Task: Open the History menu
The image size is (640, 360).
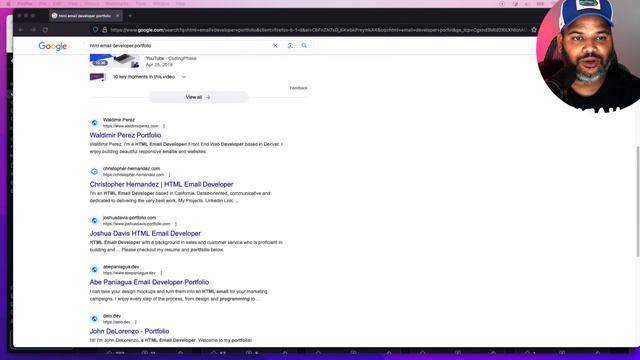Action: [91, 4]
